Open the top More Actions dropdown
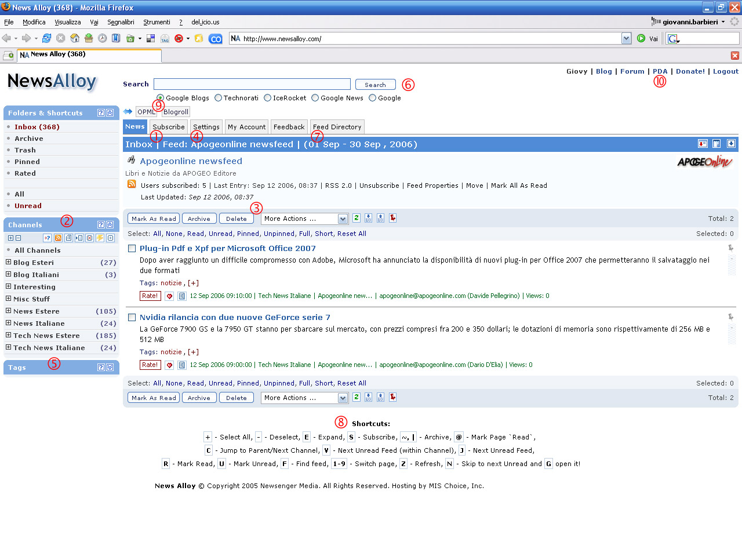742x560 pixels. [304, 219]
